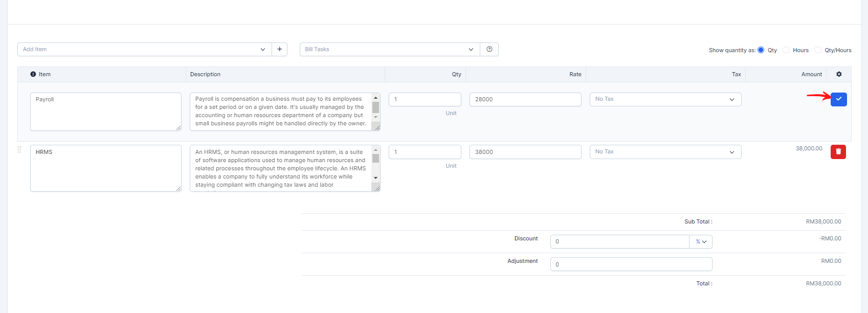Click the info icon next to Item header
Image resolution: width=868 pixels, height=313 pixels.
[33, 74]
